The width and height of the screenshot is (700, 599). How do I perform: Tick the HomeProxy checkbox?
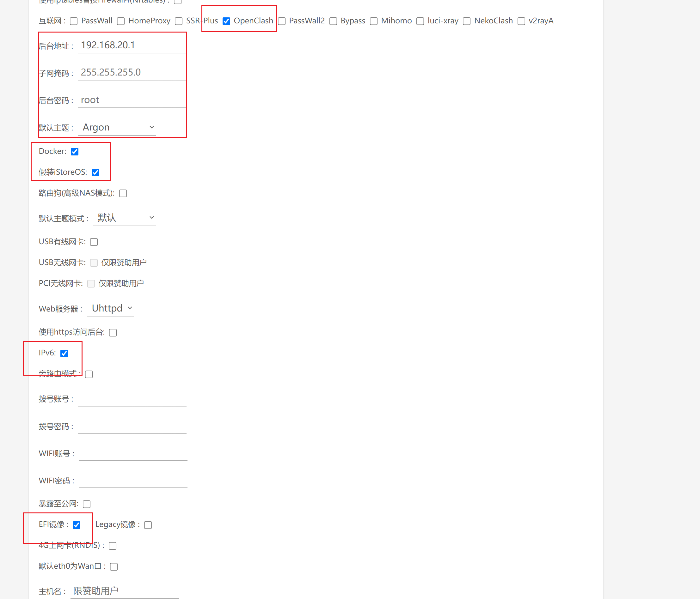[120, 21]
